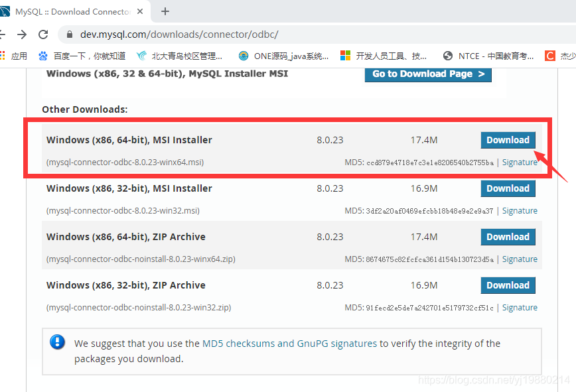
Task: Select text 'Windows (x86, 64-bit), ZIP Archive'
Action: (126, 237)
